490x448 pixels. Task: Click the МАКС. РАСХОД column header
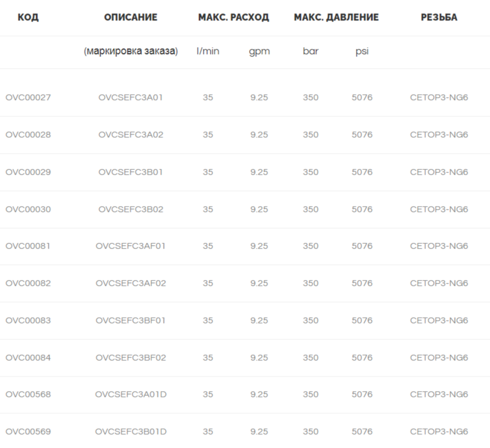tap(233, 17)
